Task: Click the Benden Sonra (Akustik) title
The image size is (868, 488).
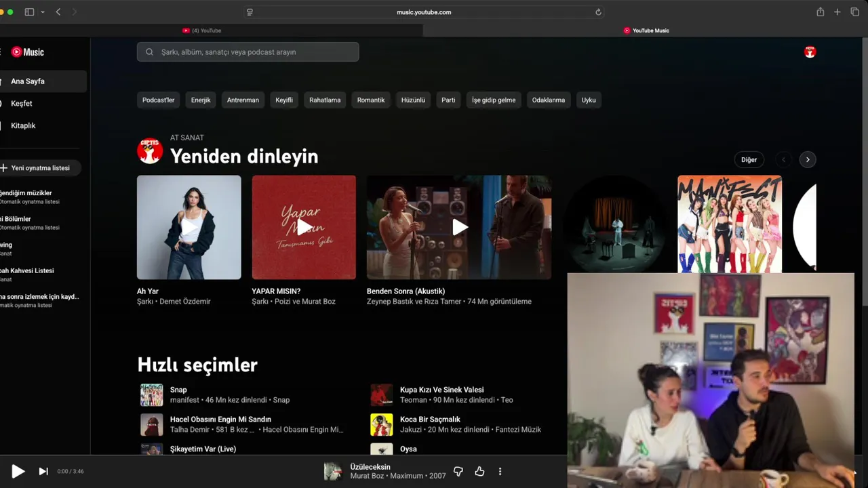Action: pos(406,291)
